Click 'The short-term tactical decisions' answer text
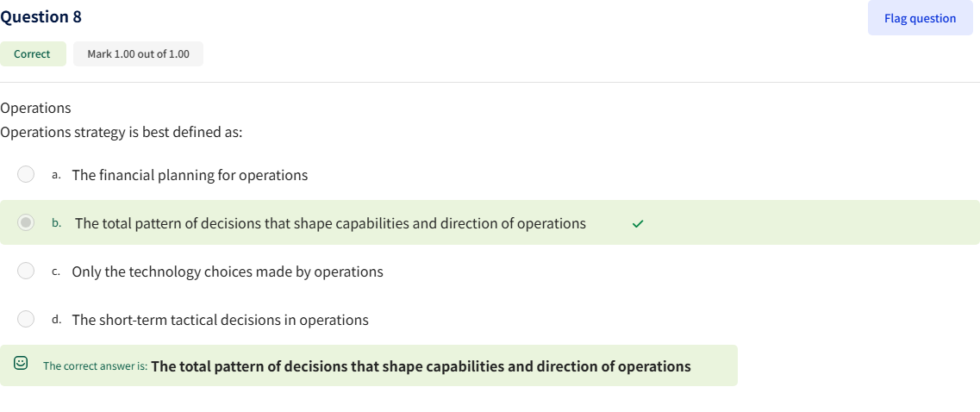 [x=220, y=320]
